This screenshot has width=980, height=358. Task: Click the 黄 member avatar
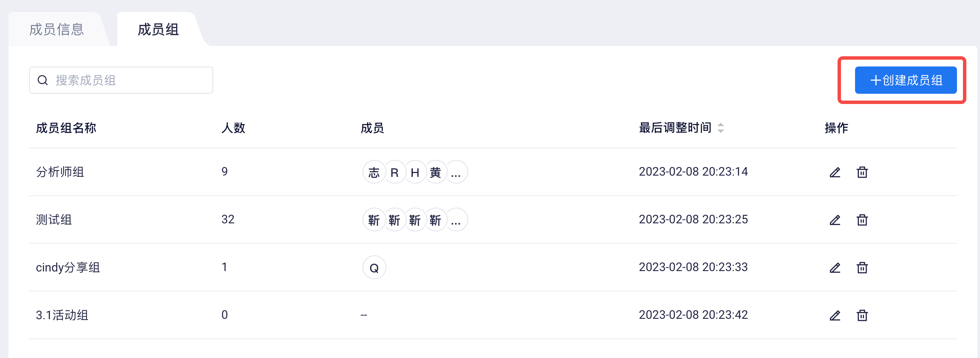point(435,172)
